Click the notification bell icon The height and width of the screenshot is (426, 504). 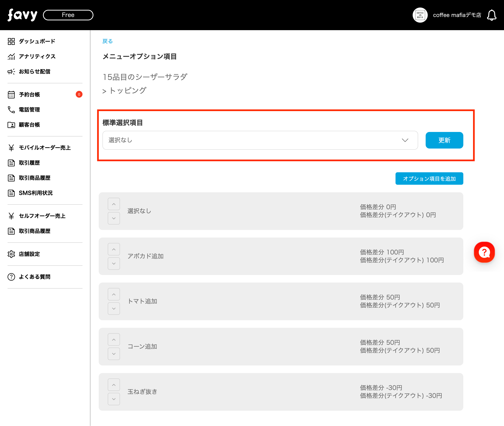(491, 15)
